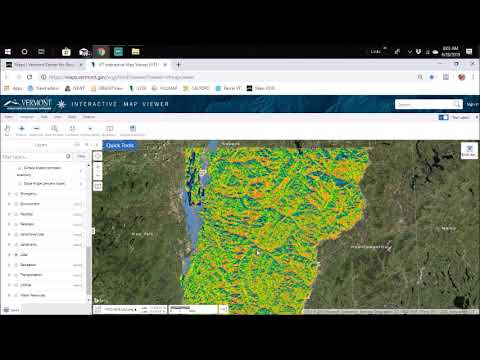Expand the Emergency layer group
The image size is (480, 360).
tap(9, 194)
